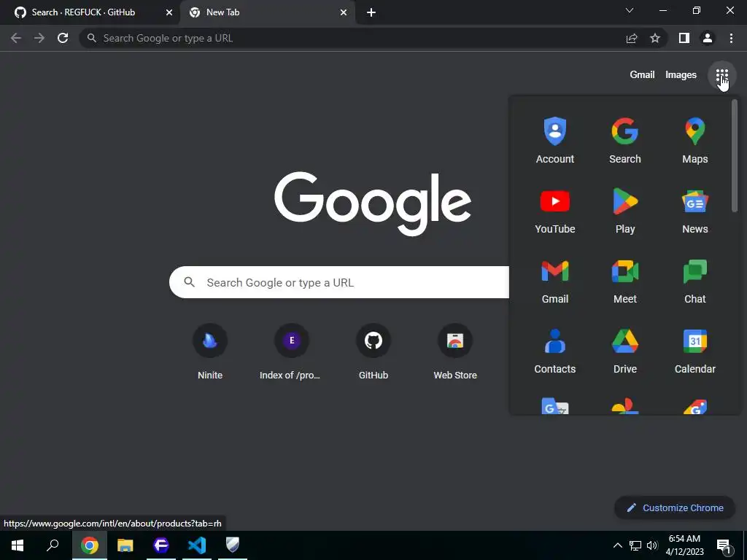747x560 pixels.
Task: Open File Explorer from taskbar
Action: coord(125,545)
